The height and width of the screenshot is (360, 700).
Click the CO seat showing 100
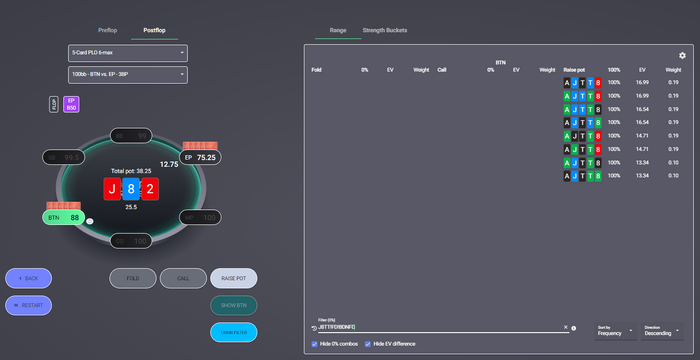[x=131, y=241]
